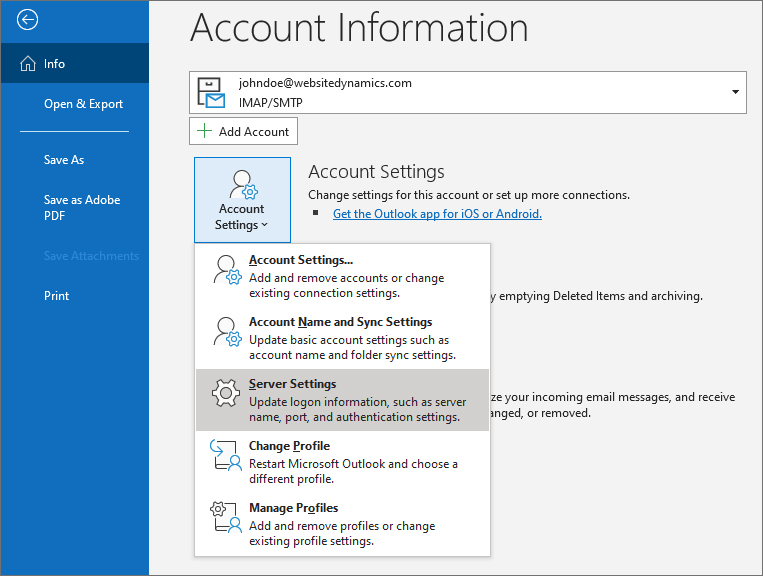Viewport: 763px width, 576px height.
Task: Follow Get the Outlook app for iOS link
Action: tap(437, 214)
